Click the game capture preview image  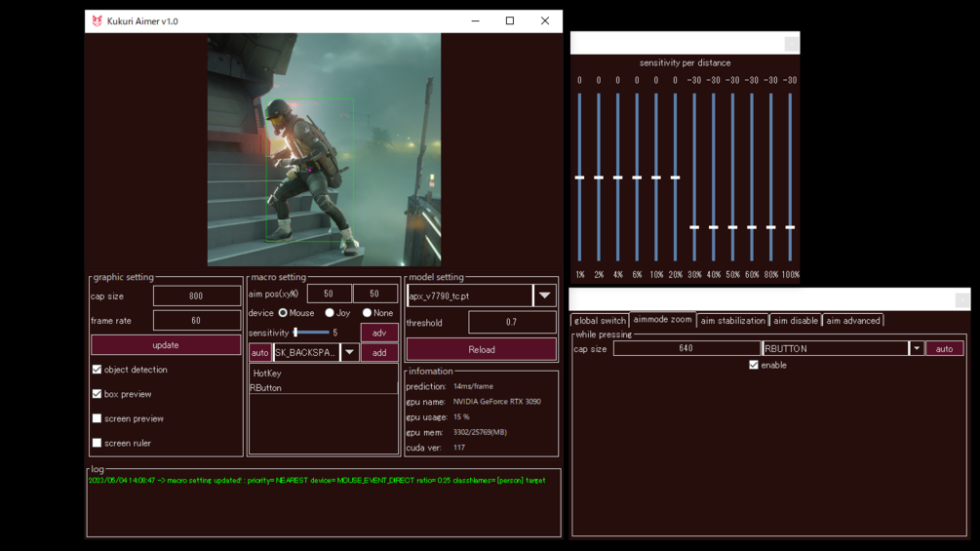point(324,149)
